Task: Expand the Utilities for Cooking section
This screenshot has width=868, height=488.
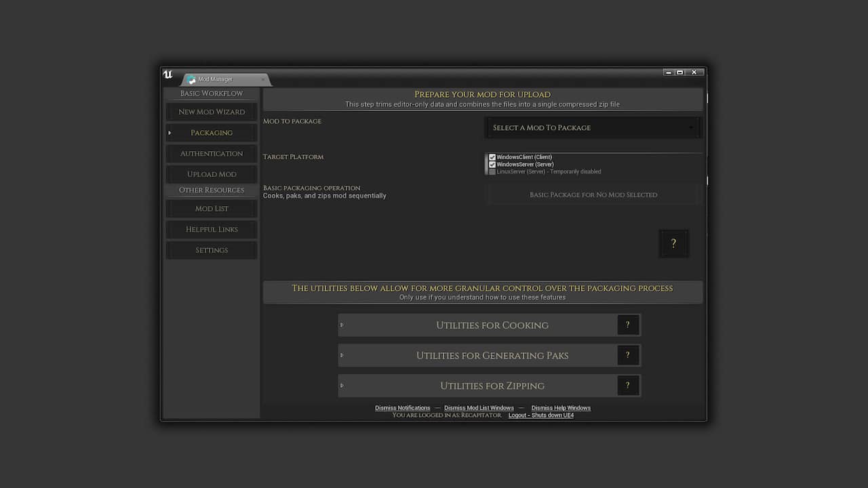Action: coord(342,325)
